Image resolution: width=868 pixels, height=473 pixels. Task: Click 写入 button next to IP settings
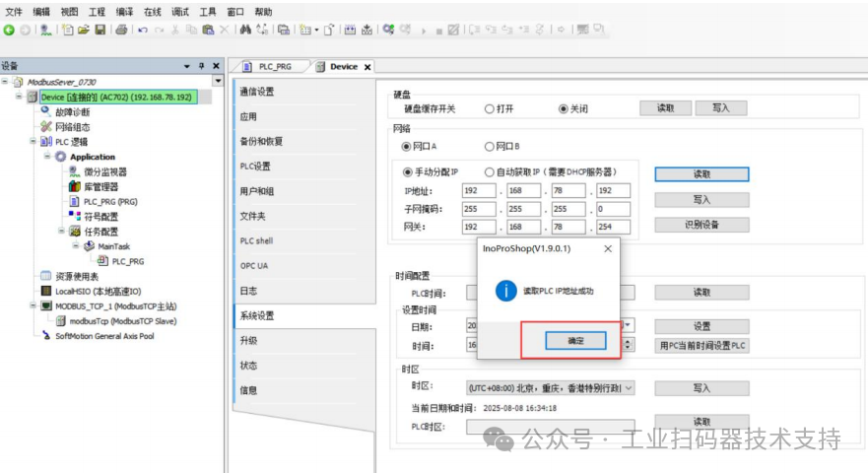[x=701, y=199]
